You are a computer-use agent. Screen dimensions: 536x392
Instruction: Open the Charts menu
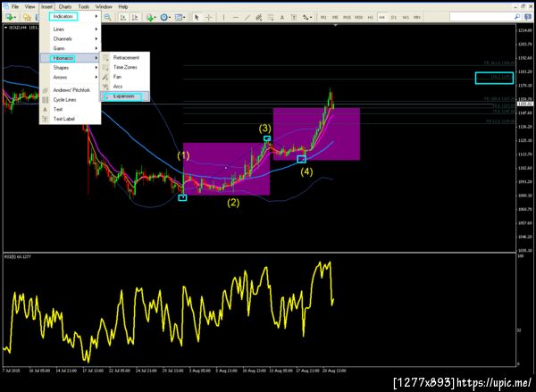click(x=65, y=6)
